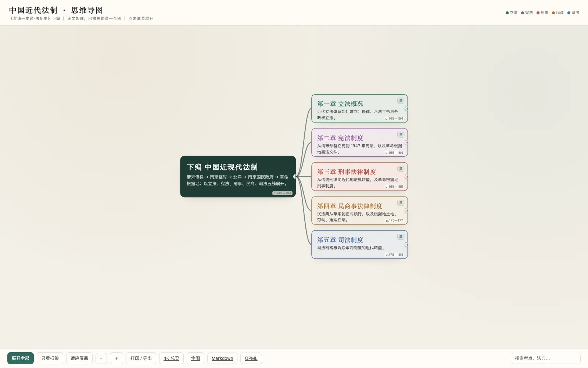
Task: Click page range p.149—154
Action: (x=394, y=118)
